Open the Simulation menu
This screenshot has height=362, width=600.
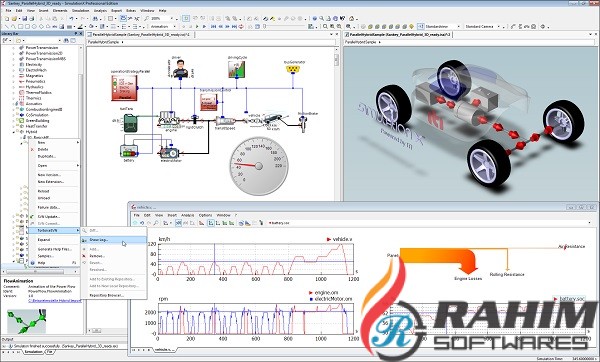pos(81,11)
